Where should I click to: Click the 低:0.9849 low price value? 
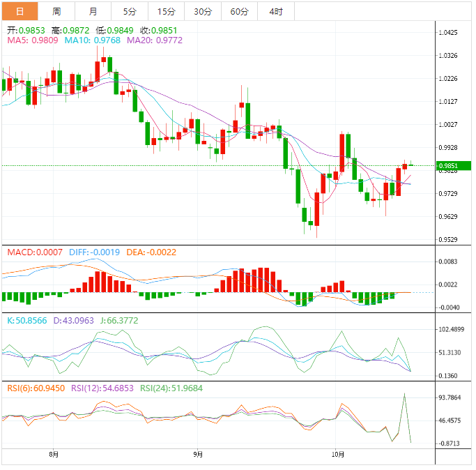[114, 31]
